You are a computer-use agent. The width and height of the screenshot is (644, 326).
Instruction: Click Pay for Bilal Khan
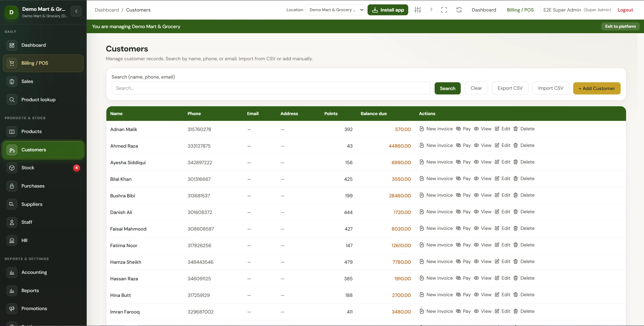(463, 178)
